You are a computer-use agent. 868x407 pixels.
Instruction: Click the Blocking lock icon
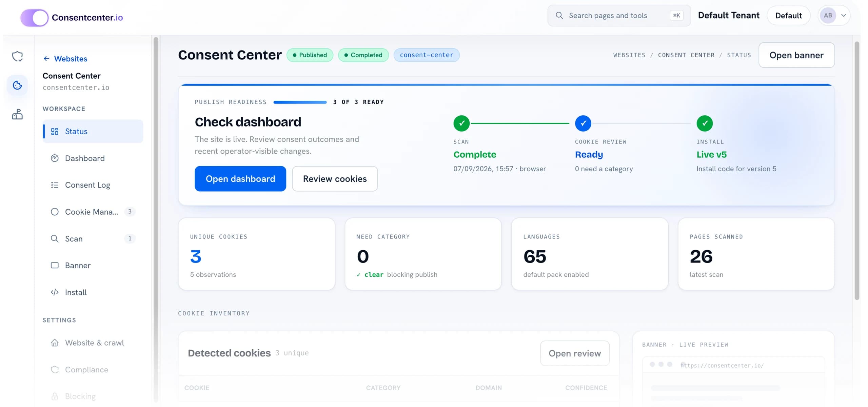click(x=55, y=396)
